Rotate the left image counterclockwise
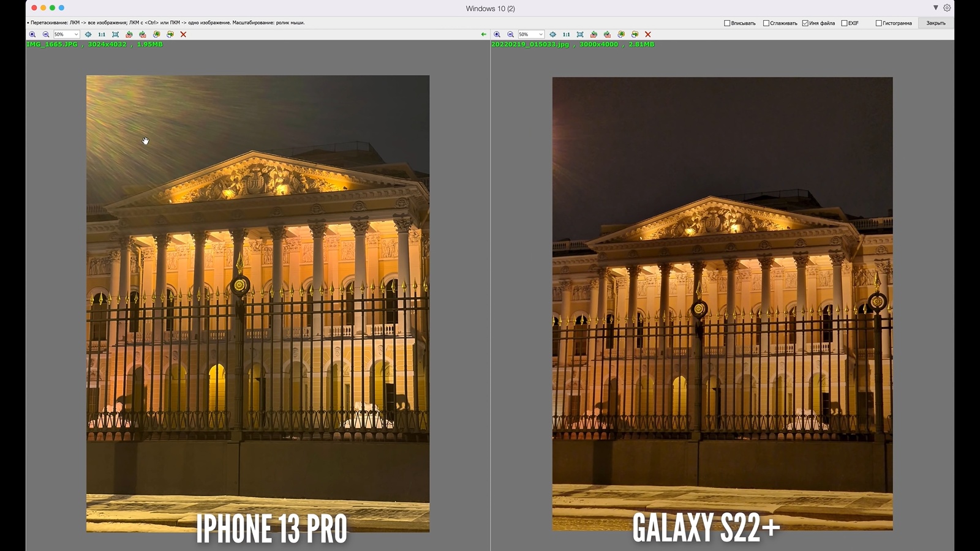Image resolution: width=980 pixels, height=551 pixels. 129,34
